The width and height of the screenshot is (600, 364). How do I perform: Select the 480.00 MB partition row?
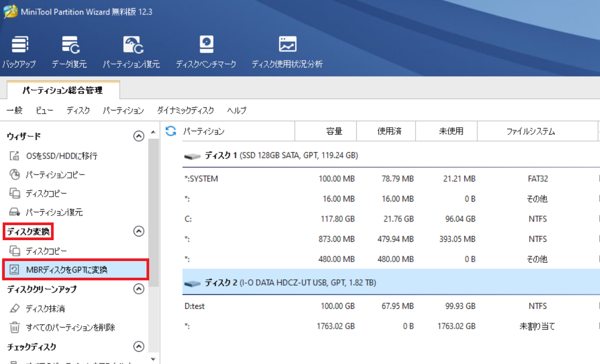pyautogui.click(x=391, y=259)
